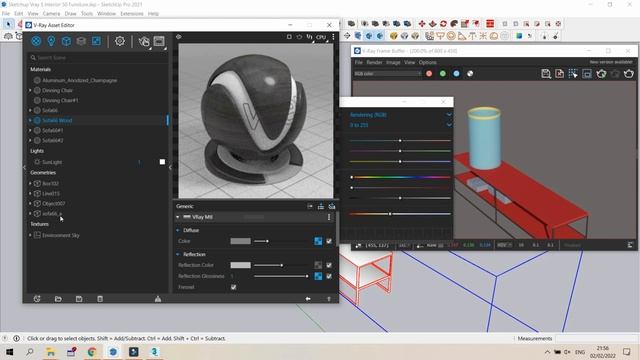Toggle blue channel in Frame Buffer
This screenshot has height=360, width=640.
[x=456, y=74]
